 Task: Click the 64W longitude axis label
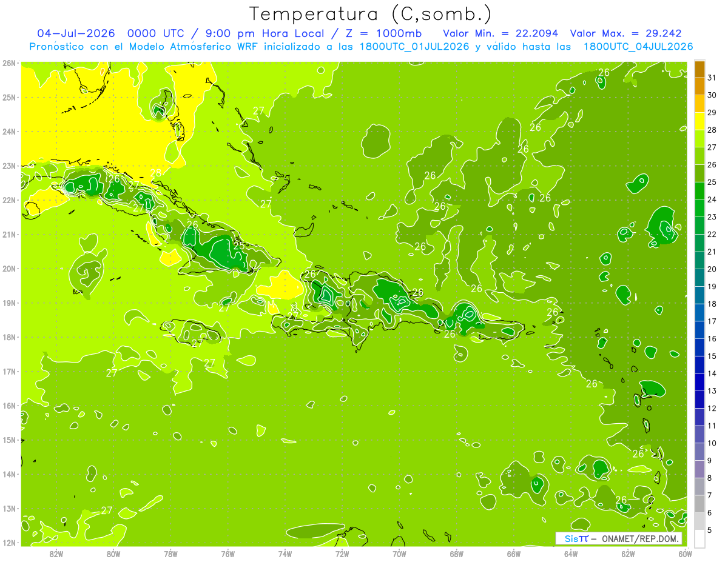pyautogui.click(x=571, y=554)
